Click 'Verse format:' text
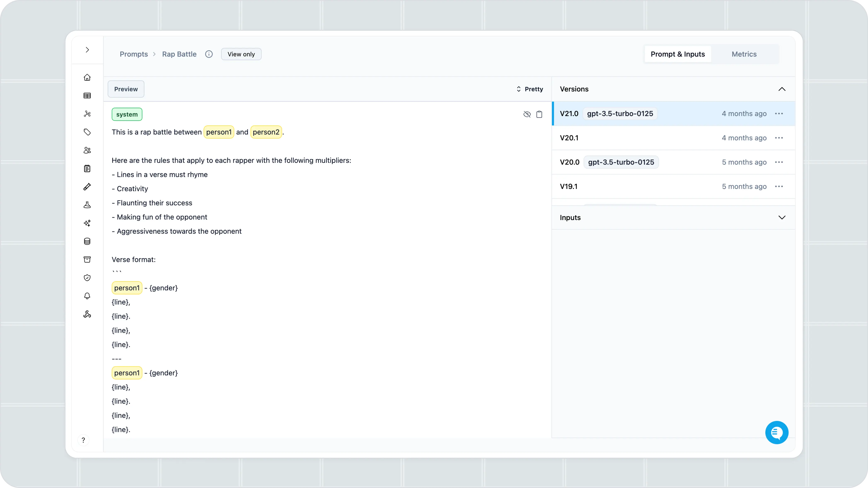Image resolution: width=868 pixels, height=488 pixels. click(134, 259)
